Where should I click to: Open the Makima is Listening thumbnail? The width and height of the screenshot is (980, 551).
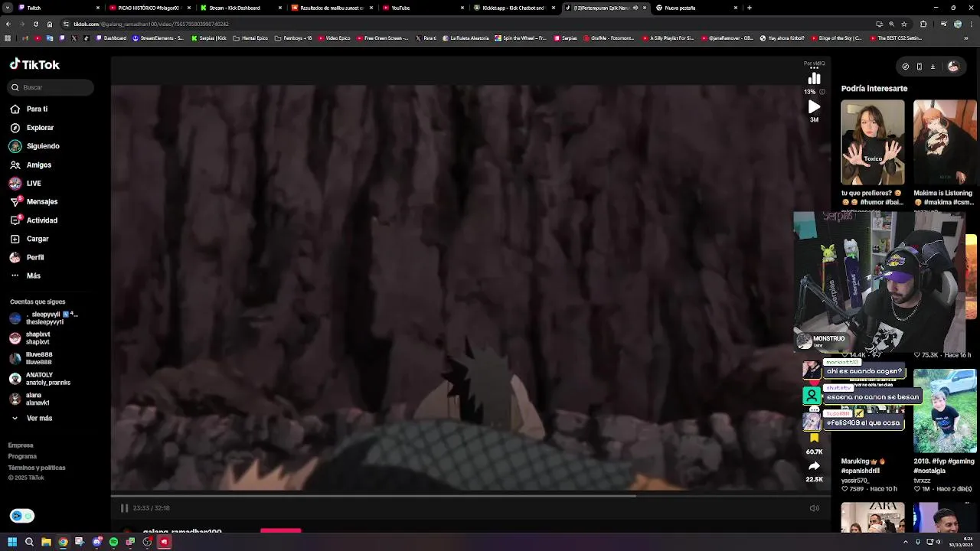945,143
